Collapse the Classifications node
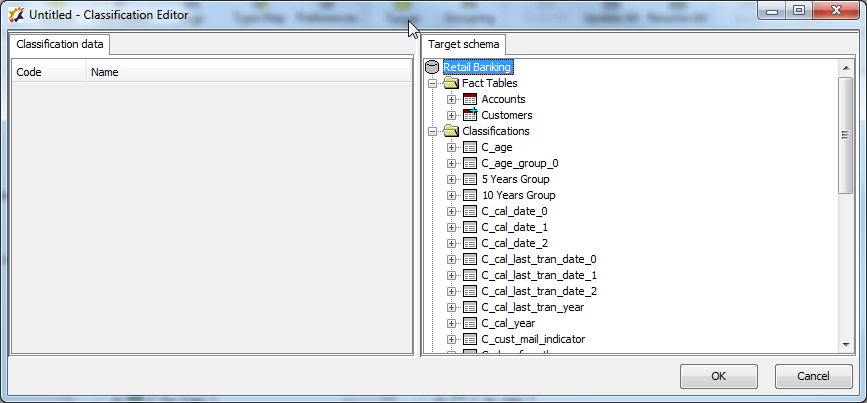The height and width of the screenshot is (403, 867). click(433, 131)
